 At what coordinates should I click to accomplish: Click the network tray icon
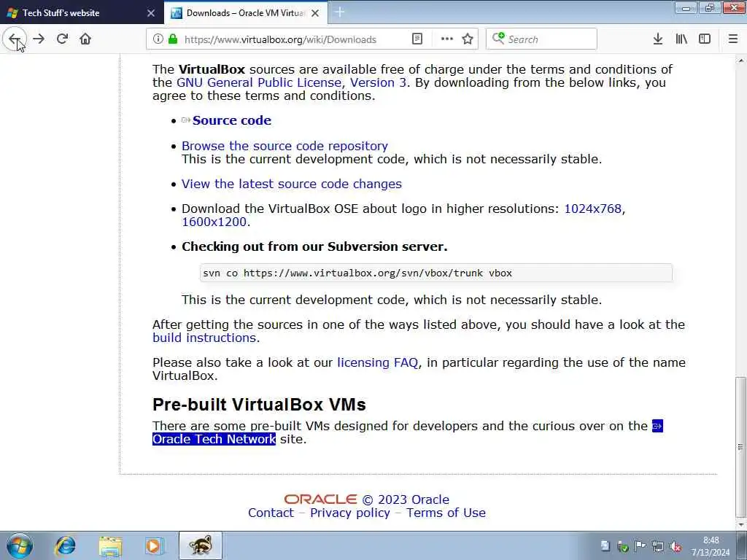coord(658,546)
